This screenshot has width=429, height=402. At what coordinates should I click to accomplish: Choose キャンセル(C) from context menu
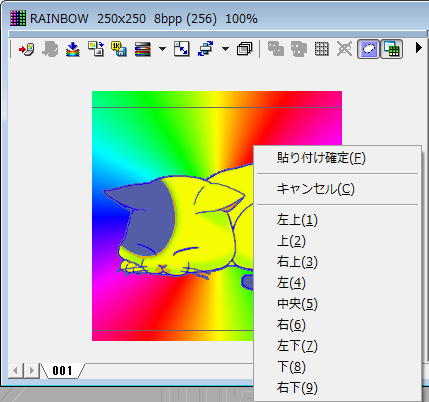(x=337, y=189)
